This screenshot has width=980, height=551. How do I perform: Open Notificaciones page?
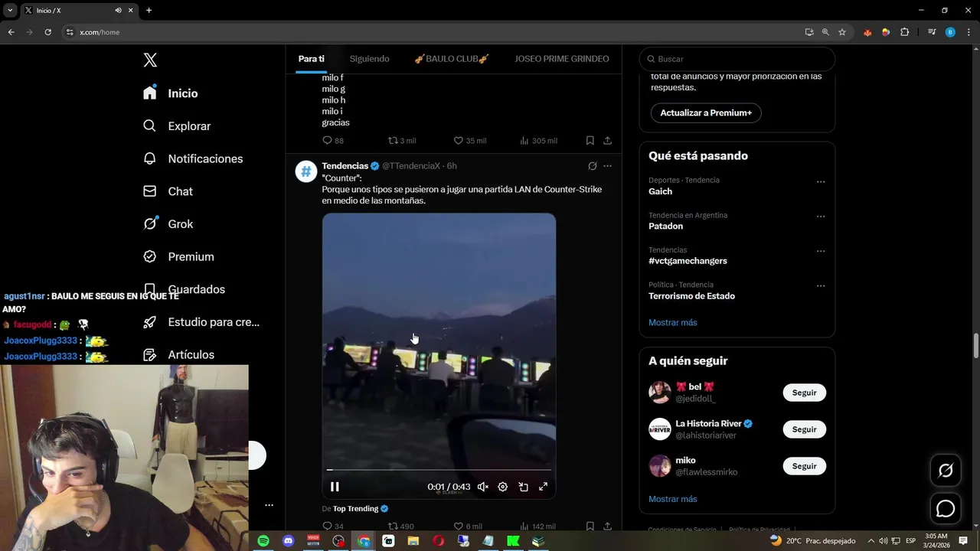(x=193, y=159)
